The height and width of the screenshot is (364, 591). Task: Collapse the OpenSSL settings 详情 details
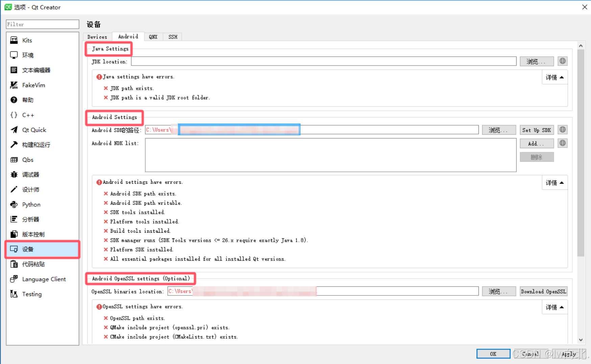coord(554,307)
